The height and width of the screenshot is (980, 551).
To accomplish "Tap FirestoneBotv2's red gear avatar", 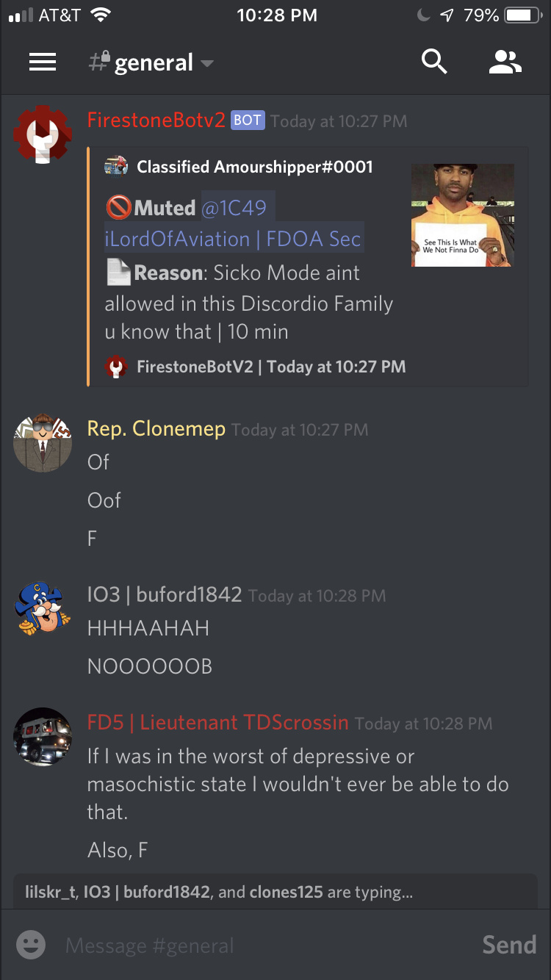I will pyautogui.click(x=43, y=134).
